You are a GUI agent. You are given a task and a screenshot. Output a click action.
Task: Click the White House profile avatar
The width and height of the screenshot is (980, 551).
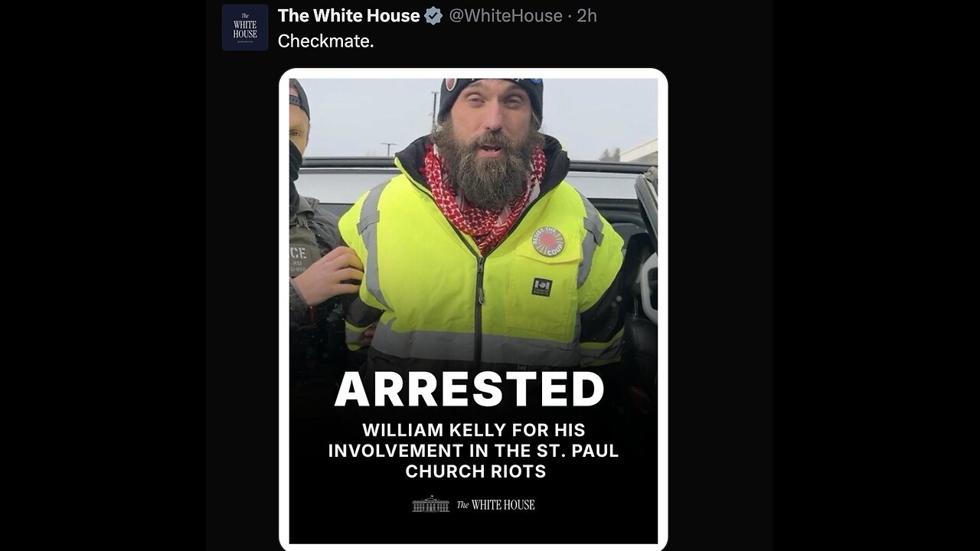[x=245, y=28]
